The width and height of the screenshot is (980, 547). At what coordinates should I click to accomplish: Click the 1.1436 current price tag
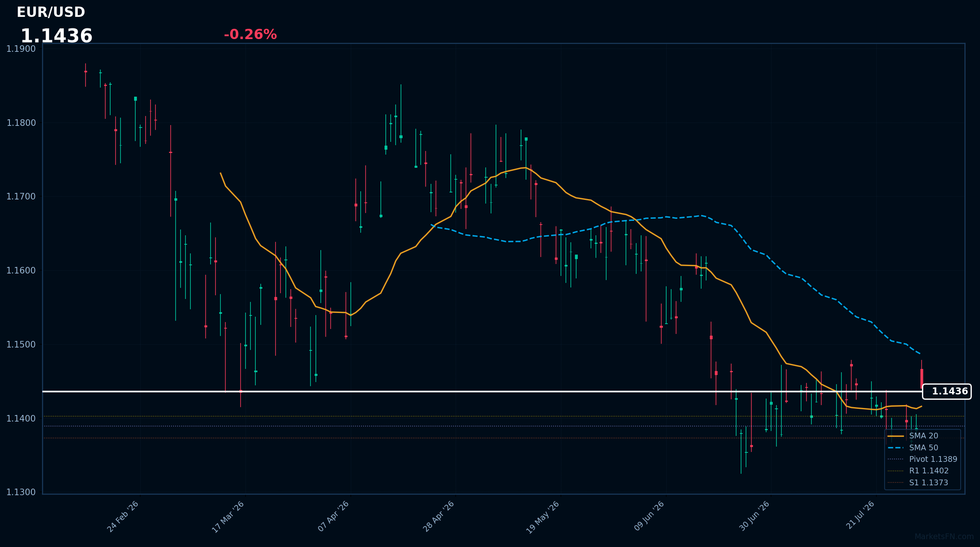(947, 392)
